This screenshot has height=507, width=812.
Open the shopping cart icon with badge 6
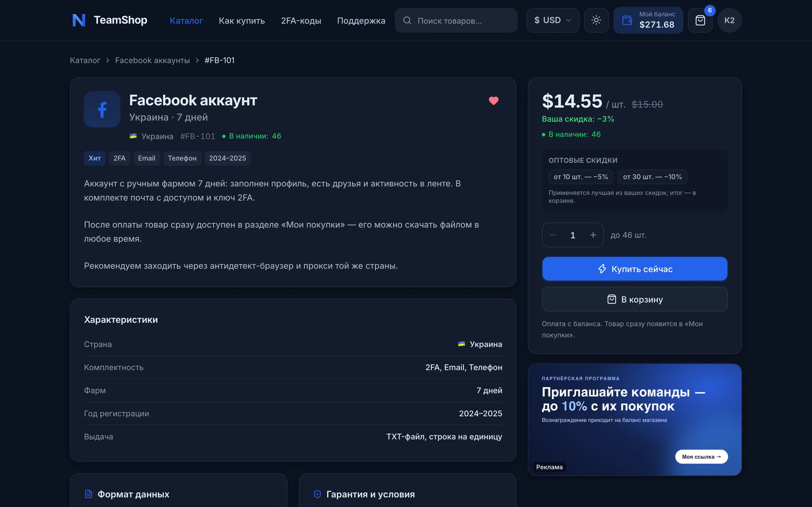click(700, 20)
